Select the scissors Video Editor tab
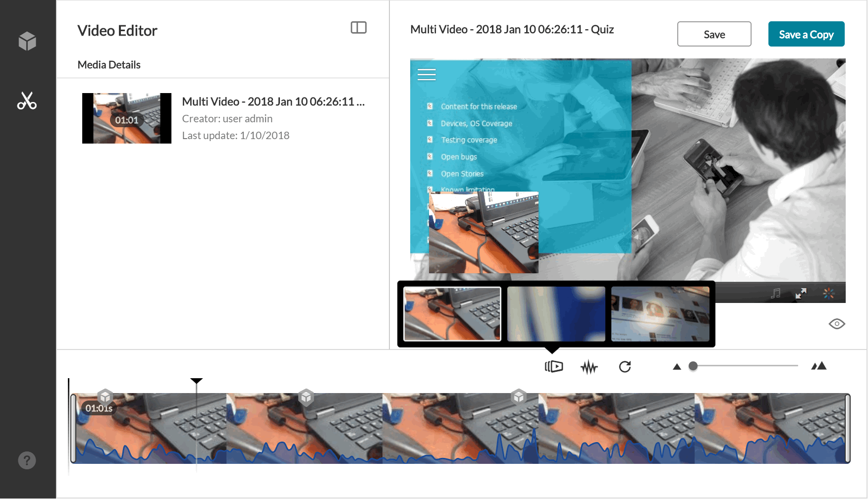The height and width of the screenshot is (499, 868). tap(27, 100)
